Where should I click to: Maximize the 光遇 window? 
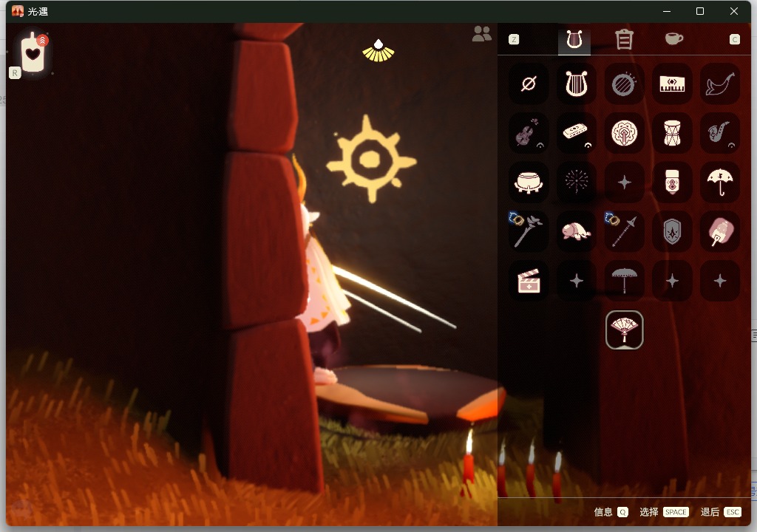[700, 11]
